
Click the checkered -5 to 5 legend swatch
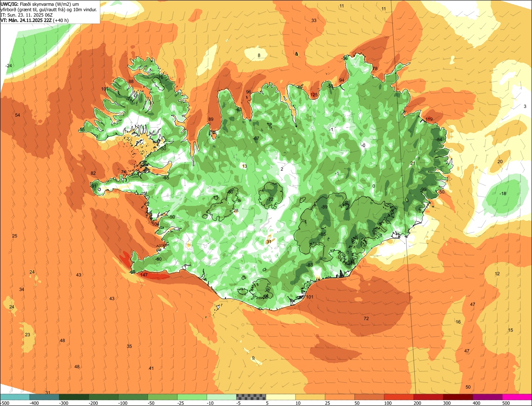click(251, 397)
